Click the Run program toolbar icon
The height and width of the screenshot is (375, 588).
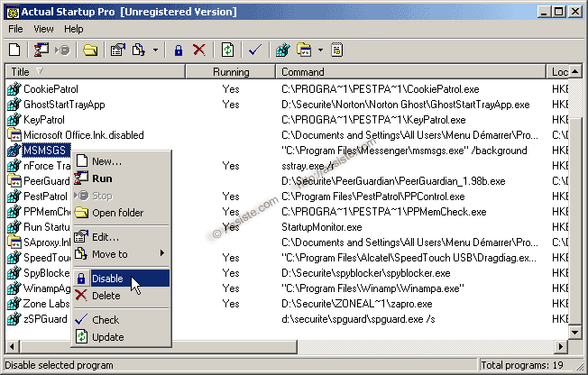tap(41, 50)
